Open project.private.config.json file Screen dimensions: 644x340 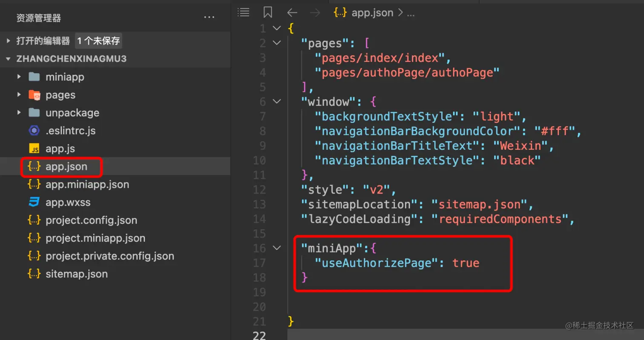tap(110, 256)
